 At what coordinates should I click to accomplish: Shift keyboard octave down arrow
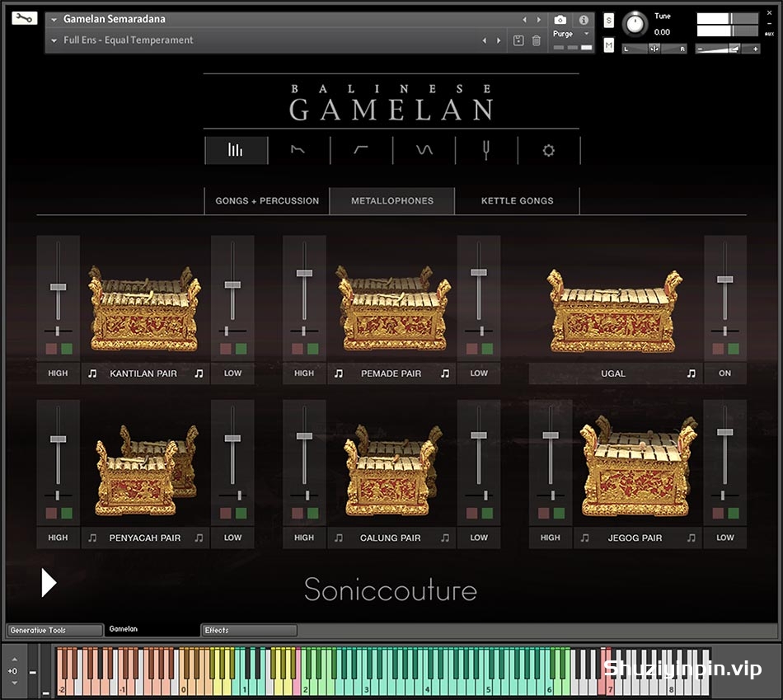(x=14, y=683)
